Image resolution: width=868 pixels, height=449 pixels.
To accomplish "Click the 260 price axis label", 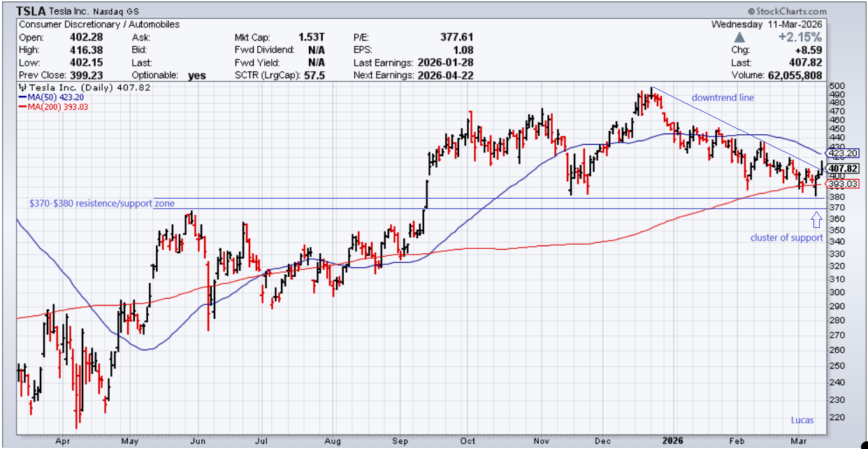I will 836,350.
